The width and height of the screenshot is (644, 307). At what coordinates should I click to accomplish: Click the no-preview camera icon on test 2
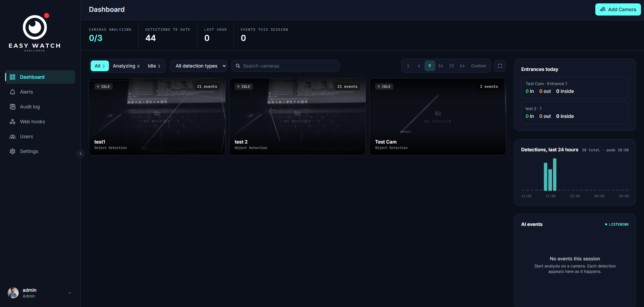click(x=297, y=113)
